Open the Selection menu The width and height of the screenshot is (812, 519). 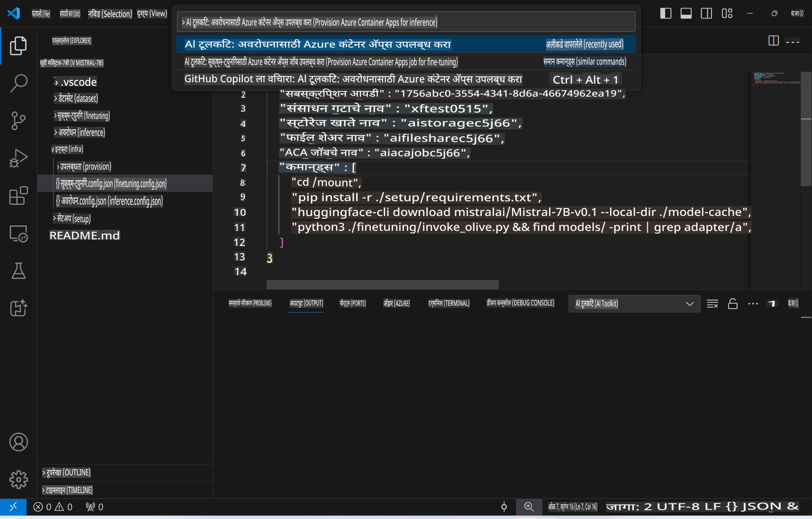pos(110,14)
